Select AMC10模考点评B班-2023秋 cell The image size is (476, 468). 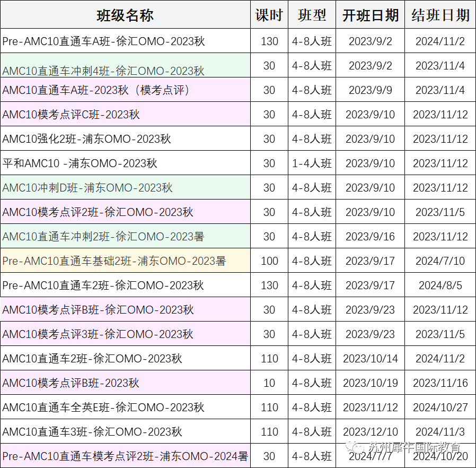(125, 383)
